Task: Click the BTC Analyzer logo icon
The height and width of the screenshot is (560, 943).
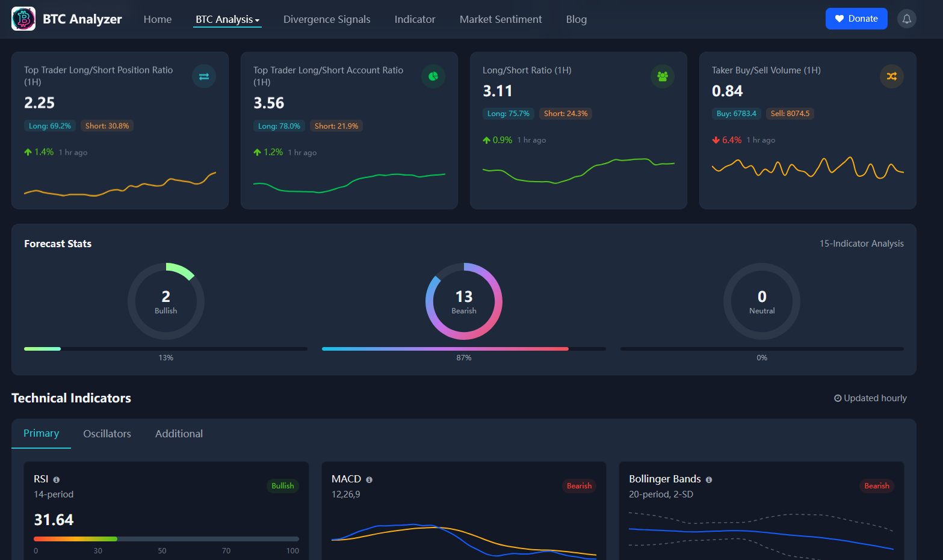Action: click(x=23, y=19)
